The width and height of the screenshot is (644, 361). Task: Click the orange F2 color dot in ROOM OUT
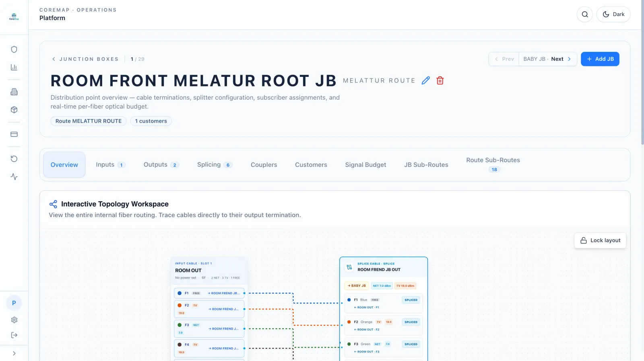180,306
